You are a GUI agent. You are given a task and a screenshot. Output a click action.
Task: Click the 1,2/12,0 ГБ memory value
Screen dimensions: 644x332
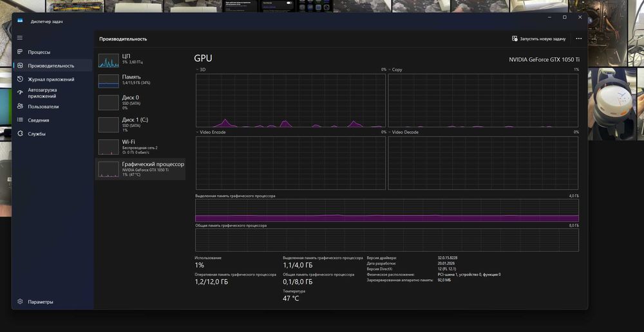[211, 282]
